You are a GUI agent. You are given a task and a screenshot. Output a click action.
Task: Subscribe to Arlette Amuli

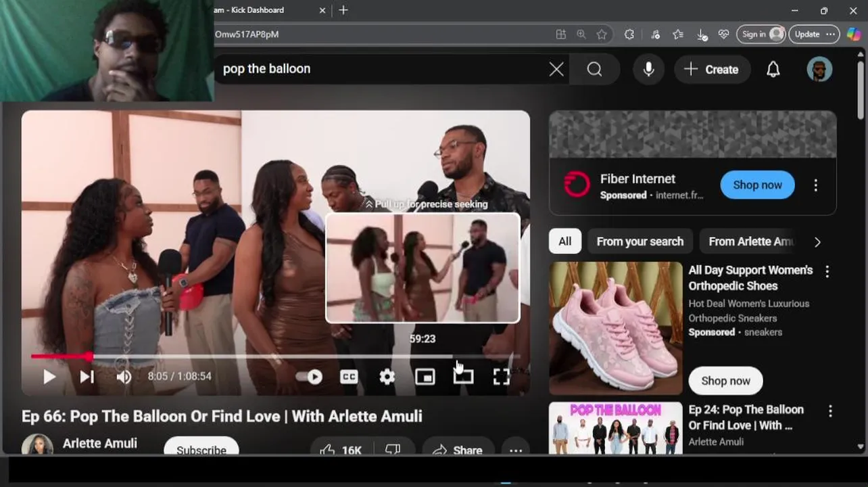click(201, 446)
